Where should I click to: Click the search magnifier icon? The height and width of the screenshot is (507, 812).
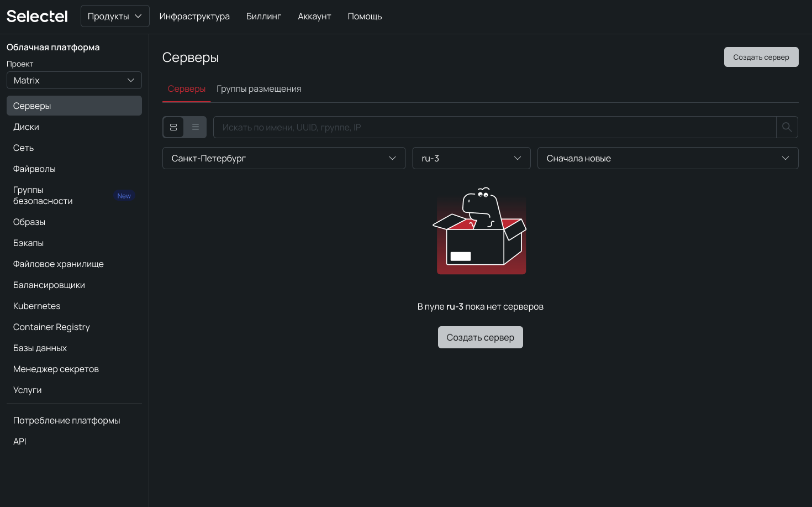787,127
